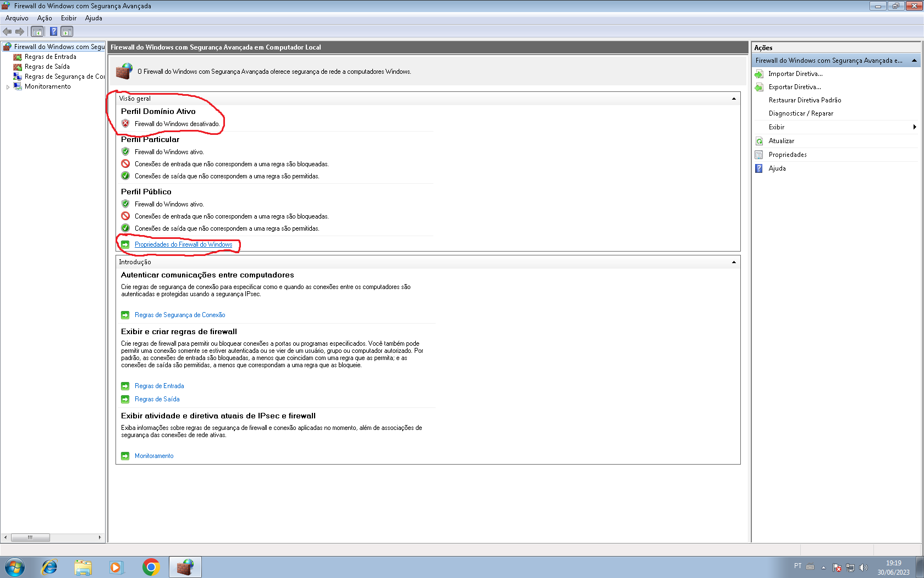Click the Importar Diretiva icon
Viewport: 924px width, 578px height.
click(759, 74)
